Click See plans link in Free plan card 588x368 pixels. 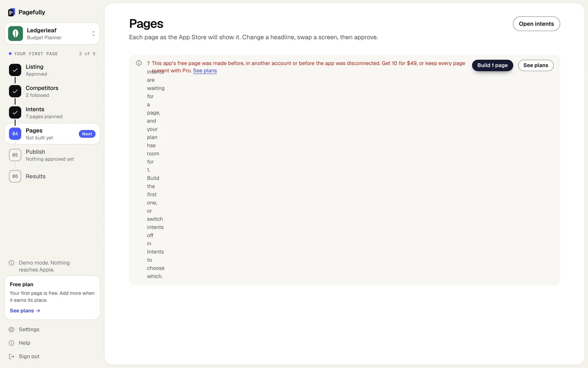coord(25,311)
